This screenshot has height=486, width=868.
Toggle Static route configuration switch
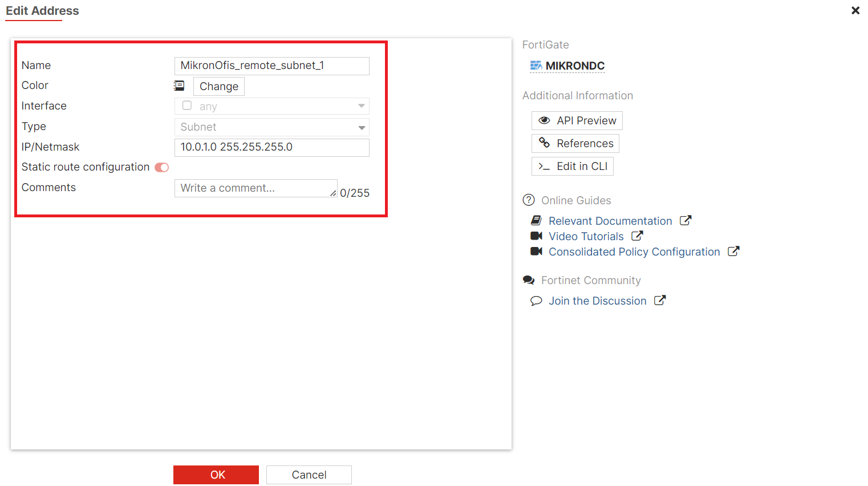(162, 167)
